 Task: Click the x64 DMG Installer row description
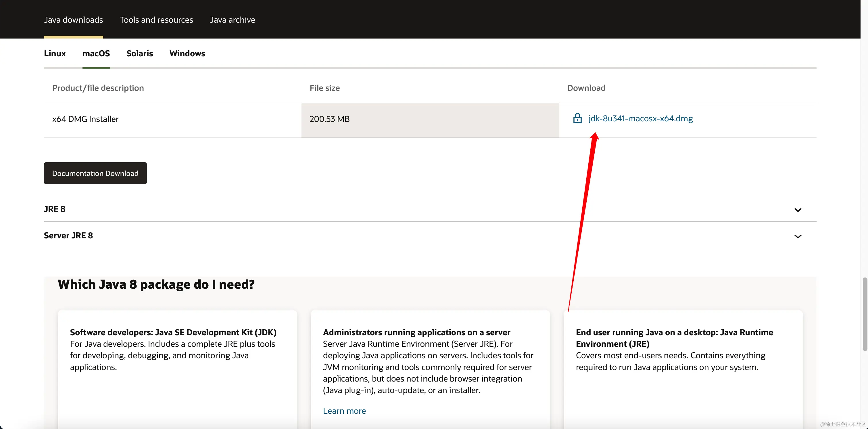(85, 119)
